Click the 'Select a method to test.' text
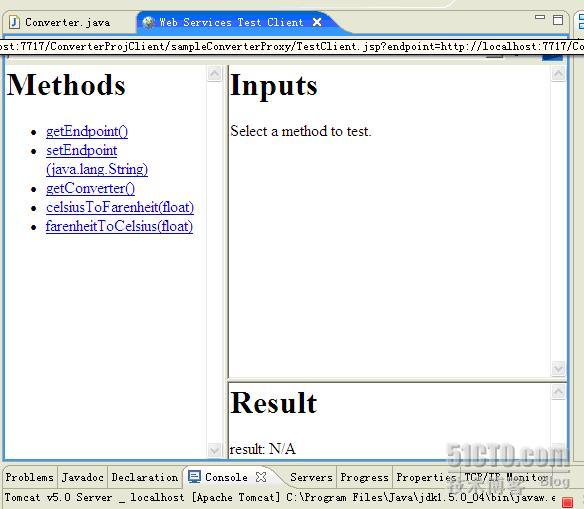 pyautogui.click(x=301, y=131)
